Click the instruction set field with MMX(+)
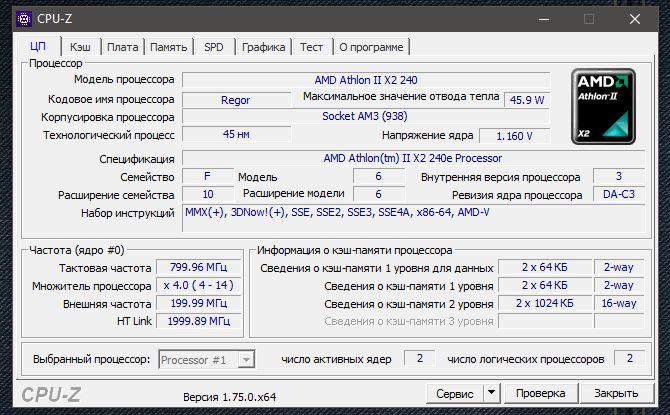The image size is (670, 415). coord(413,218)
